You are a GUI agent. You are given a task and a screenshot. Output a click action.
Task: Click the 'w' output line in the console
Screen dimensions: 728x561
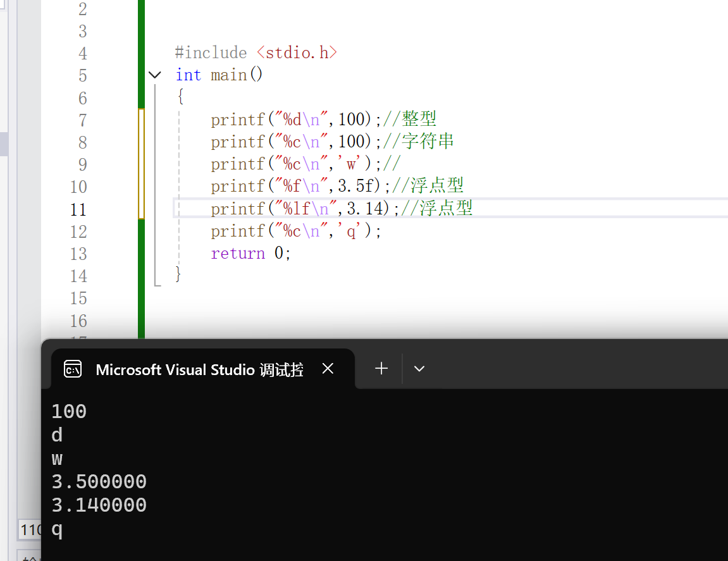coord(57,460)
